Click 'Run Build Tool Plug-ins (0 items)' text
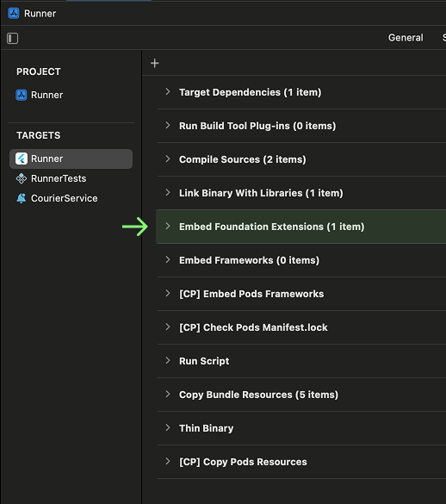The width and height of the screenshot is (446, 504). pos(257,126)
